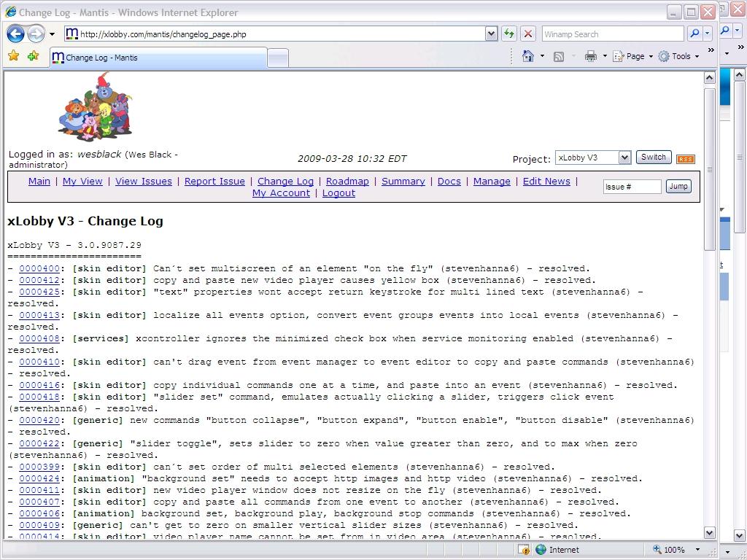
Task: Expand the Home button dropdown arrow
Action: (x=542, y=56)
